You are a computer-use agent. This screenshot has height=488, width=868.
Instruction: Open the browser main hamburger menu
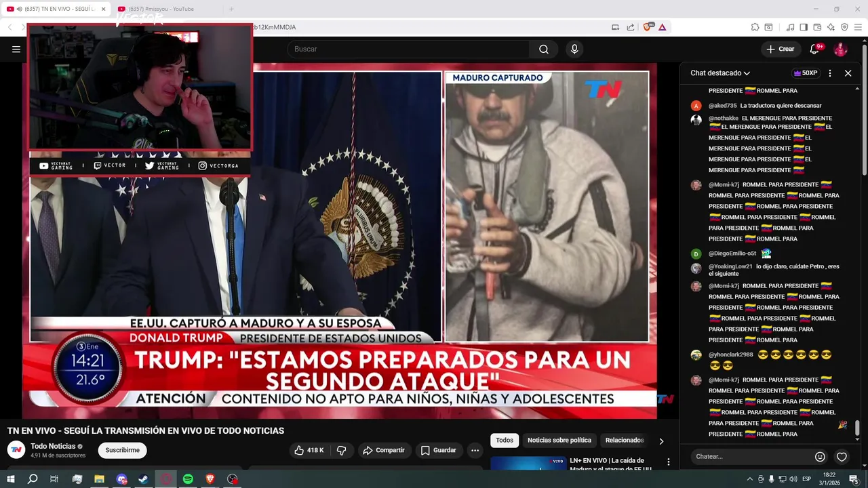click(x=858, y=27)
